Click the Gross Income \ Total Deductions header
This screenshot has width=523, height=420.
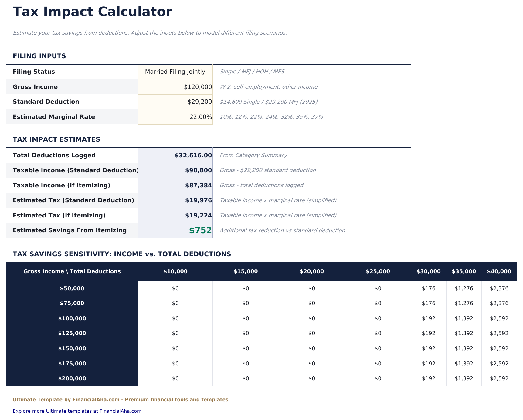click(72, 271)
